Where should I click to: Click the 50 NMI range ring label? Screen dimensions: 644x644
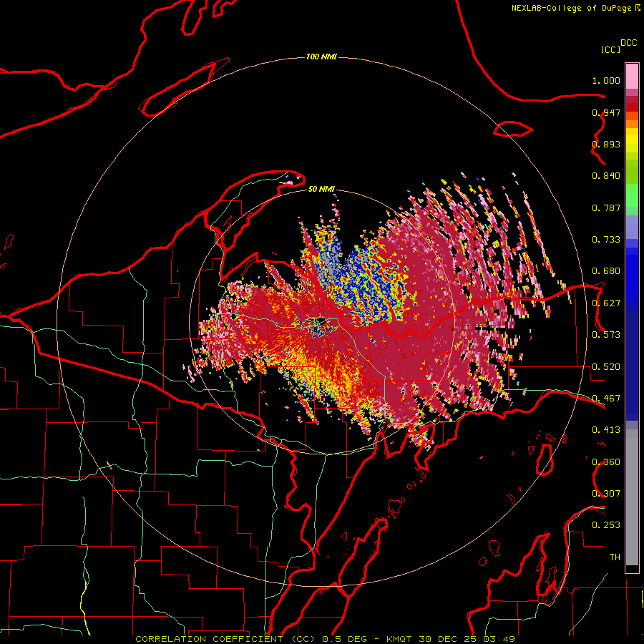coord(321,189)
